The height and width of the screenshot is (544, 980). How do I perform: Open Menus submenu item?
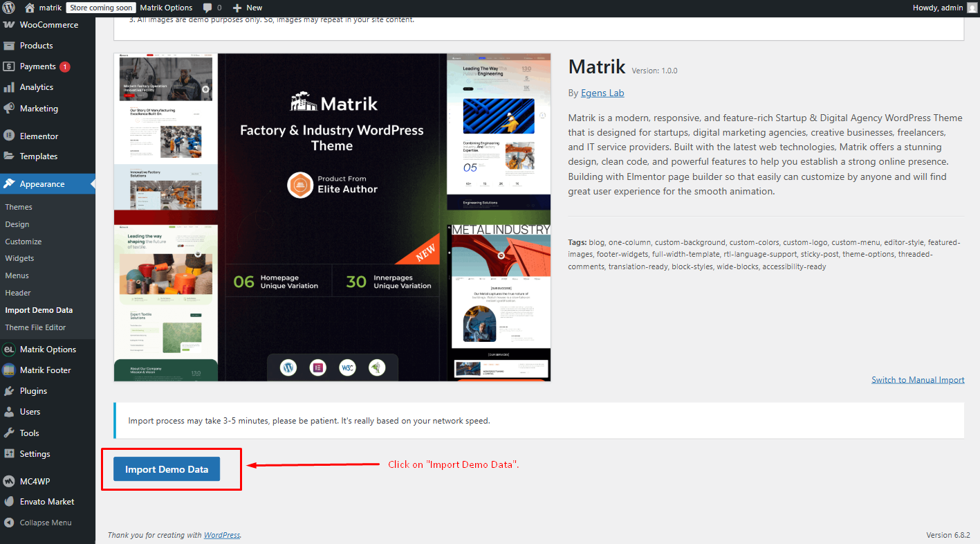(x=17, y=275)
